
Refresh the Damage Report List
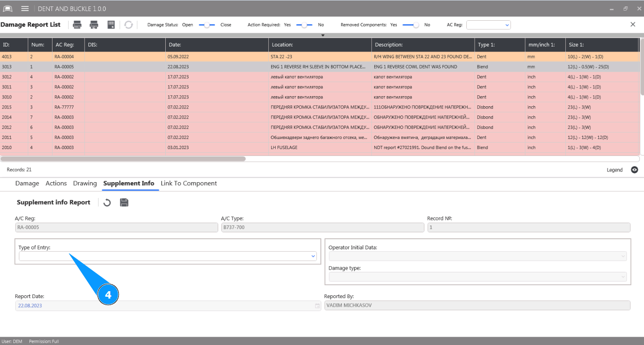128,25
